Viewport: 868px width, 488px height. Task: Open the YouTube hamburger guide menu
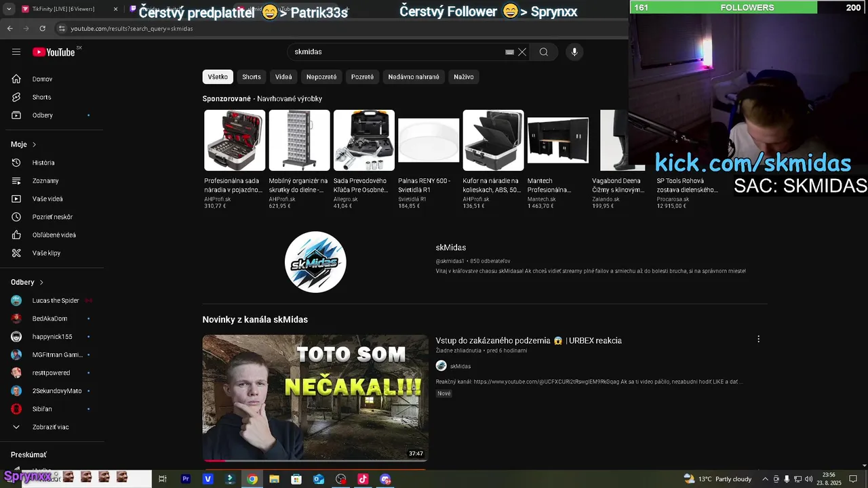(16, 52)
